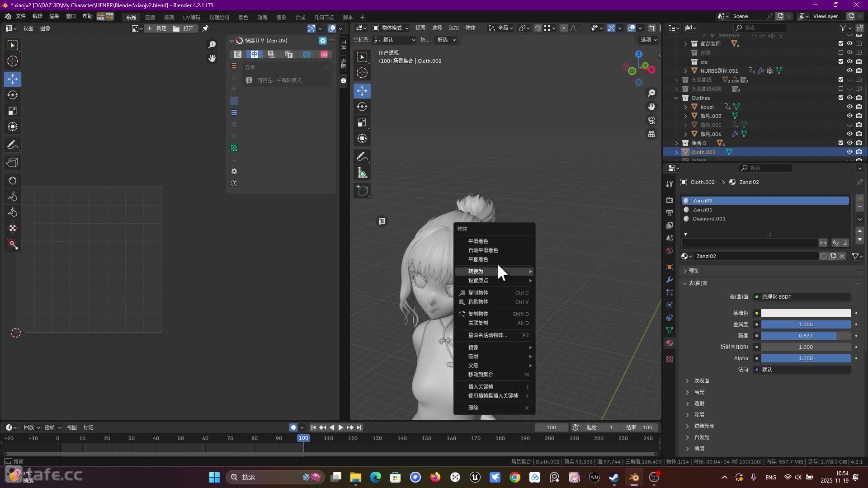Image resolution: width=868 pixels, height=488 pixels.
Task: Click the Grab hand tool in UV editor
Action: pos(13,181)
